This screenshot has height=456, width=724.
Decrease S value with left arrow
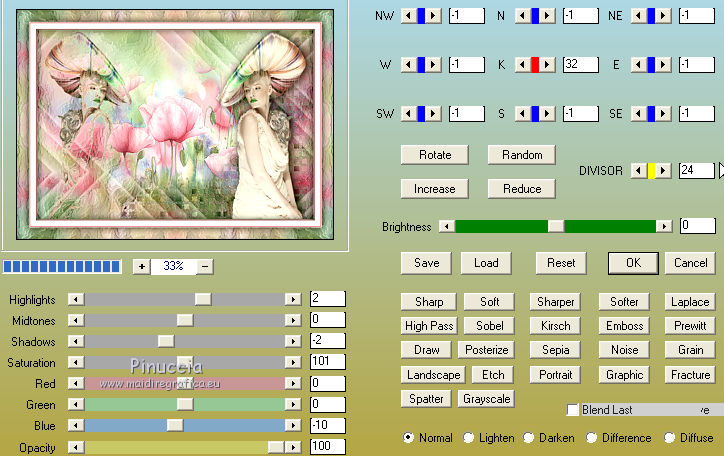pos(523,114)
